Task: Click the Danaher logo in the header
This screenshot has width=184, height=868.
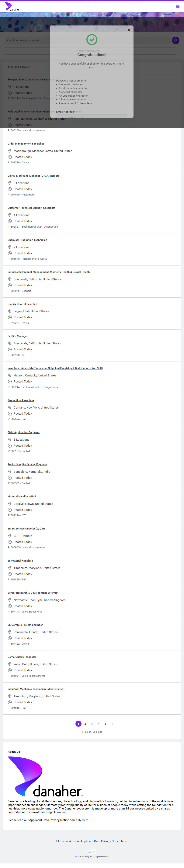Action: (12, 7)
